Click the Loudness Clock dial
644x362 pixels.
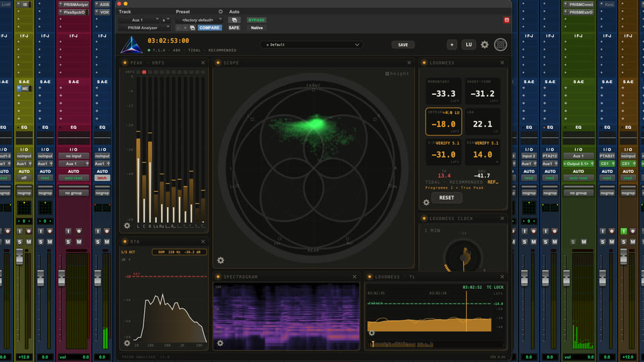464,257
